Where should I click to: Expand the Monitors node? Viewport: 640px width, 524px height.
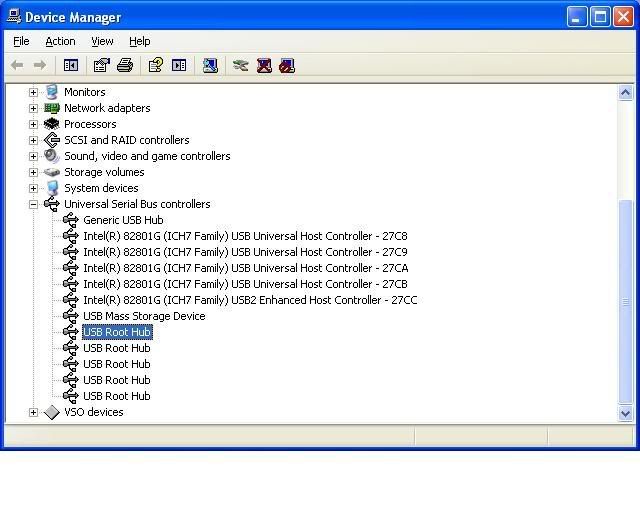[x=33, y=92]
